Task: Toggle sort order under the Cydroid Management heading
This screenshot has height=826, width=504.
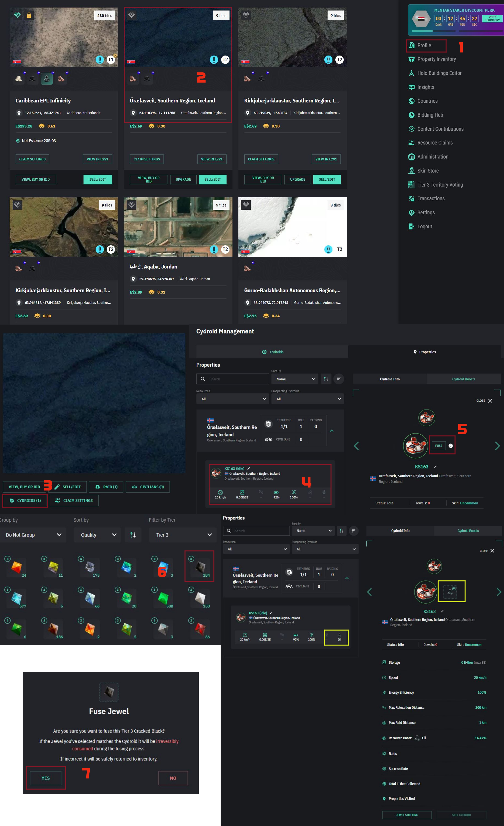Action: click(x=326, y=379)
